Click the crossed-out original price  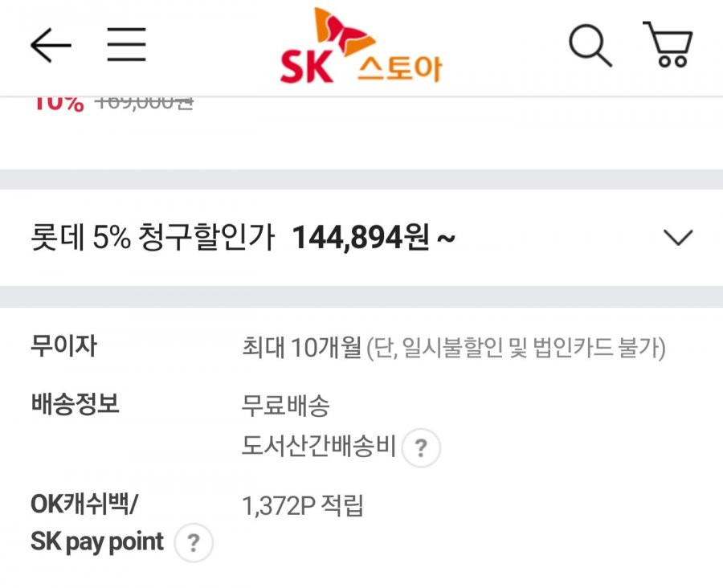coord(144,104)
